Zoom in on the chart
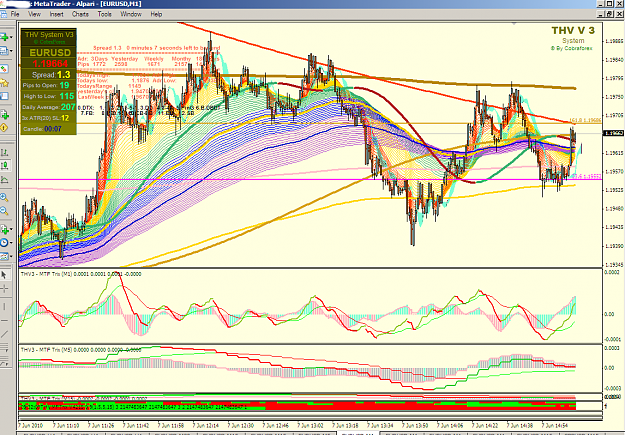The height and width of the screenshot is (435, 625). point(4,197)
